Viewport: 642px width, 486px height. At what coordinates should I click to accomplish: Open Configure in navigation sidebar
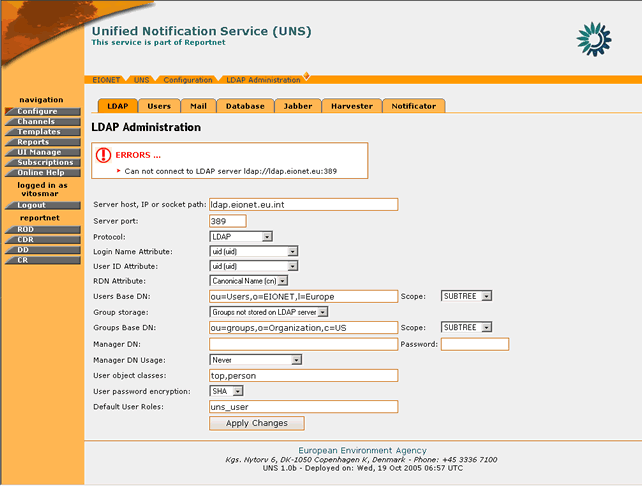[x=43, y=111]
